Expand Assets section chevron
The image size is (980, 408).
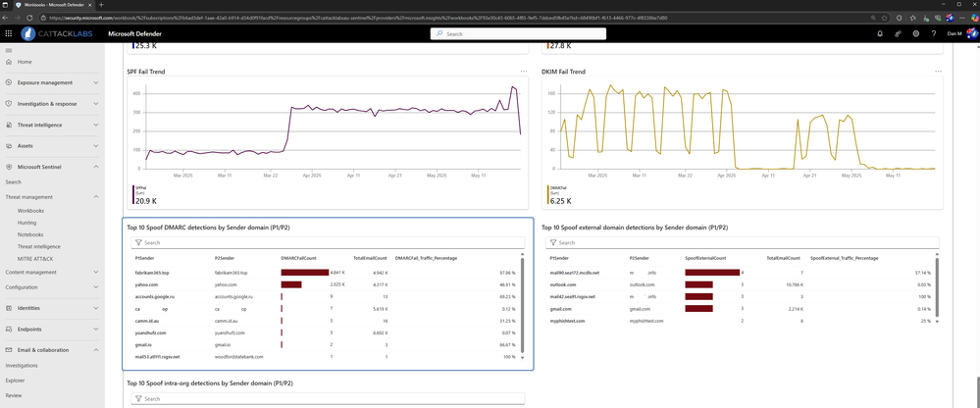click(95, 145)
